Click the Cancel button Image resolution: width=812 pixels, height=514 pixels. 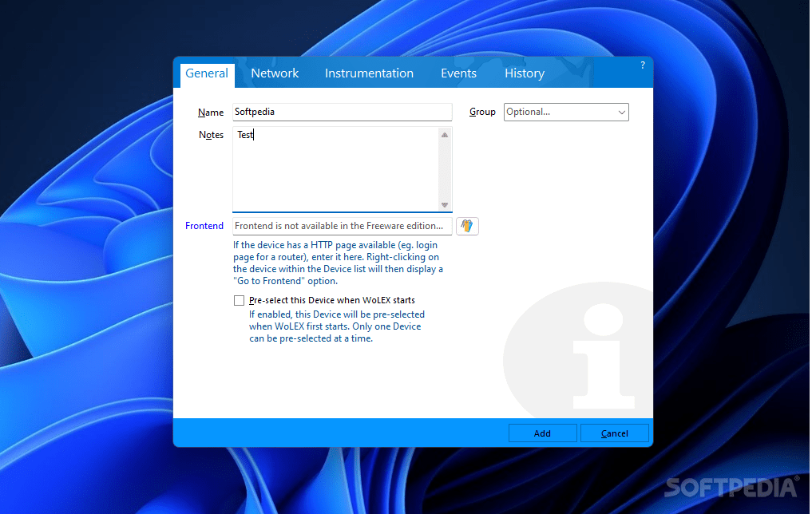(614, 433)
